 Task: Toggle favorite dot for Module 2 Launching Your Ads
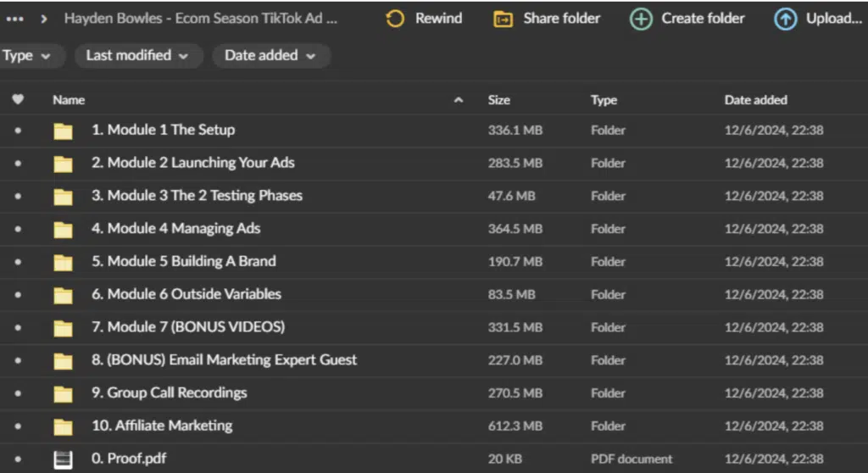pyautogui.click(x=18, y=164)
